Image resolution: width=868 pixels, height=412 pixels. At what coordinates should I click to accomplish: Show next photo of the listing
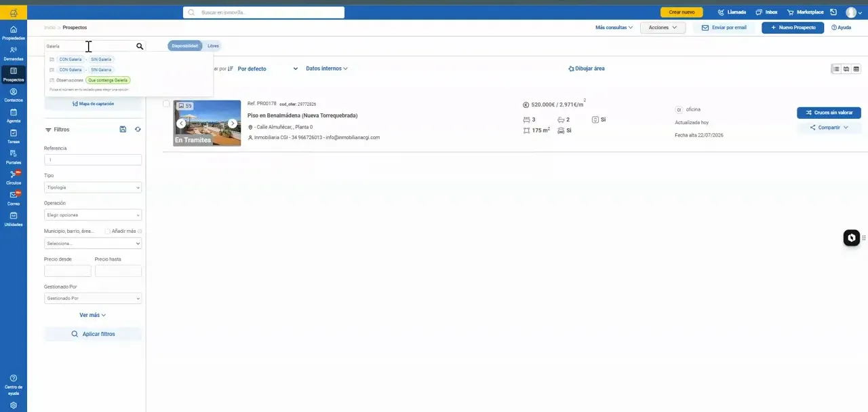(x=233, y=124)
